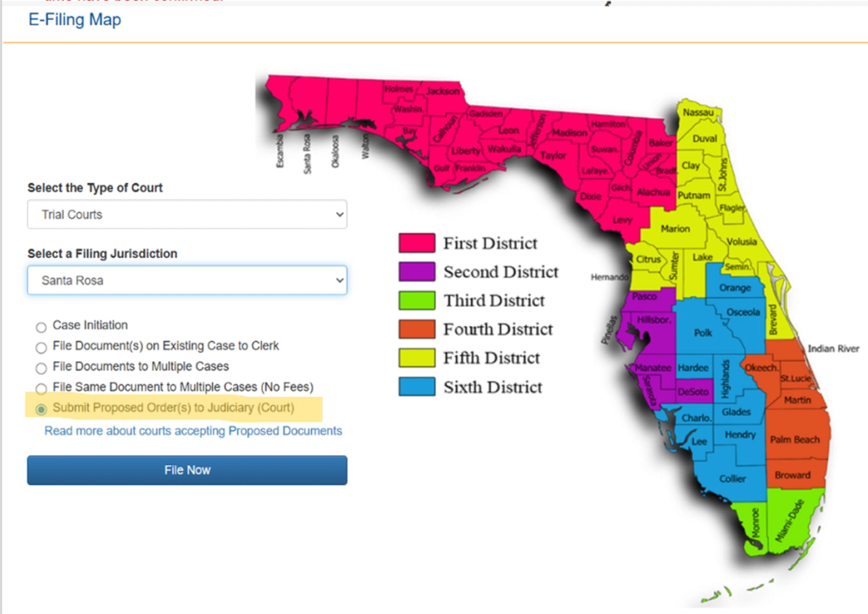The width and height of the screenshot is (868, 614).
Task: Click the Indian River county label
Action: pyautogui.click(x=833, y=349)
